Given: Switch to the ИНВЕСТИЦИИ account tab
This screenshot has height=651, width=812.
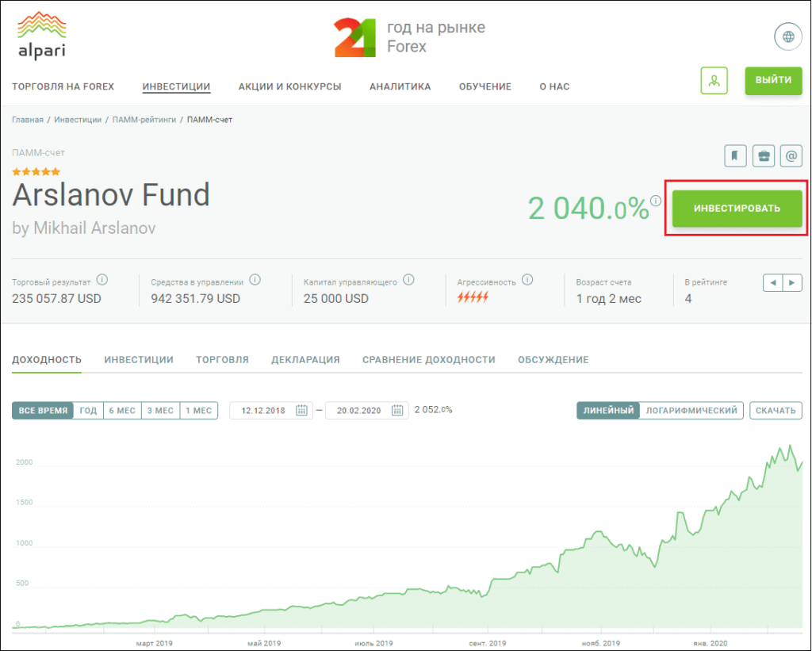Looking at the screenshot, I should tap(139, 360).
